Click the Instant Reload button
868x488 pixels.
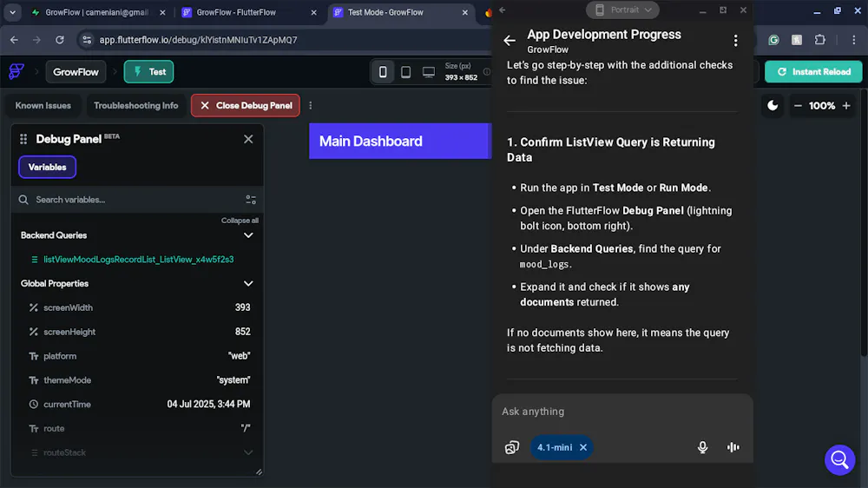(x=813, y=72)
